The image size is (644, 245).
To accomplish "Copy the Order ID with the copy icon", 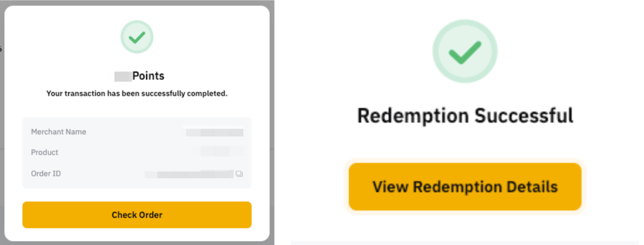I will [239, 174].
